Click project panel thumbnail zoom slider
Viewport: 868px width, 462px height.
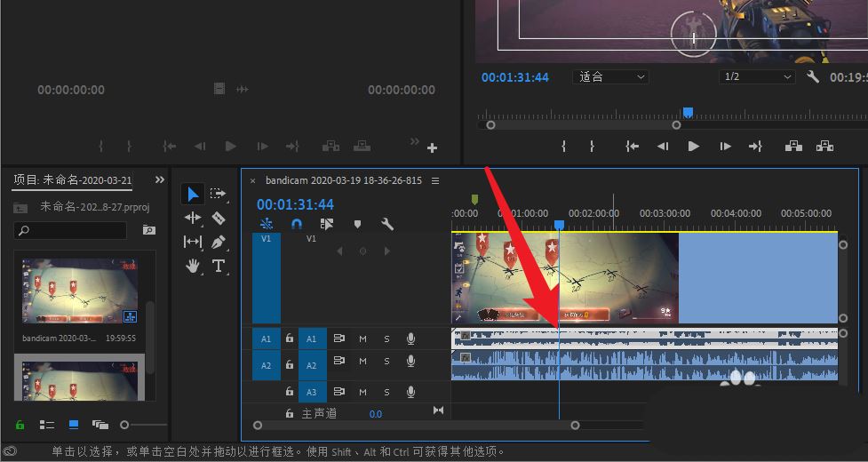[124, 425]
